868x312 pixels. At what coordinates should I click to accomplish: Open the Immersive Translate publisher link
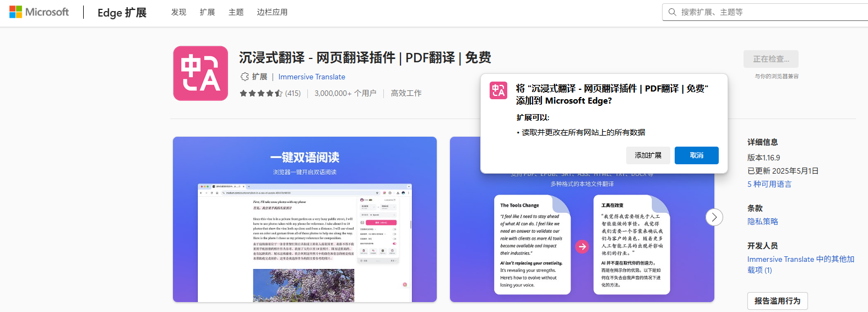312,77
